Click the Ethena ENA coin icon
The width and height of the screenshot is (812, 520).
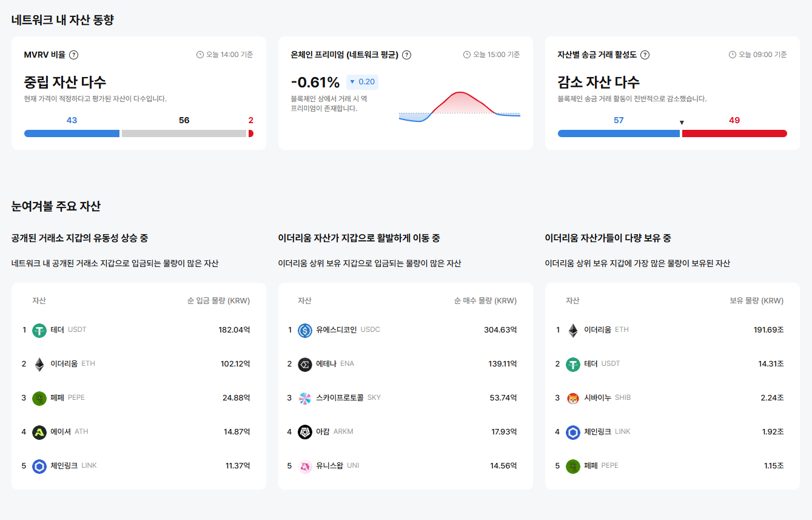[x=305, y=365]
